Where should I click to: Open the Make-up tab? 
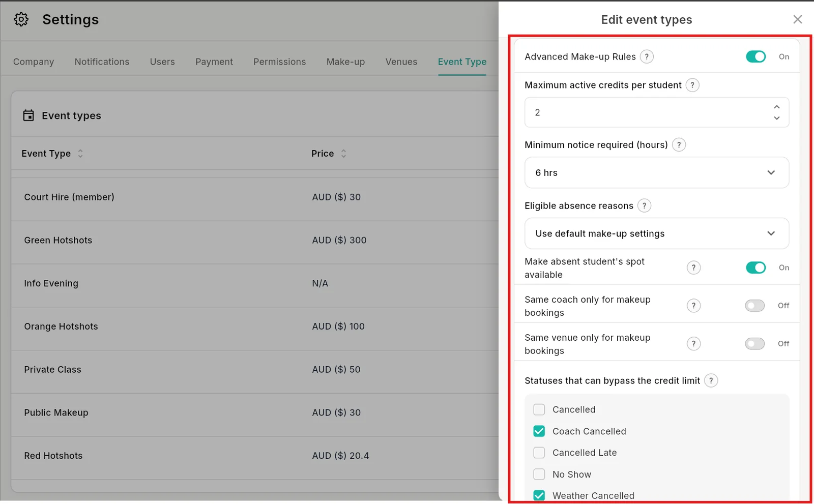tap(345, 62)
